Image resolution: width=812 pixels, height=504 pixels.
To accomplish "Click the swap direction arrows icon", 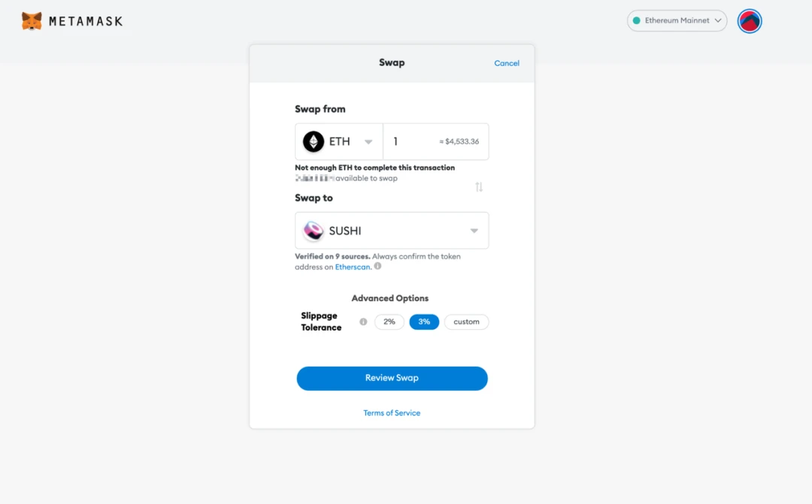I will click(479, 187).
